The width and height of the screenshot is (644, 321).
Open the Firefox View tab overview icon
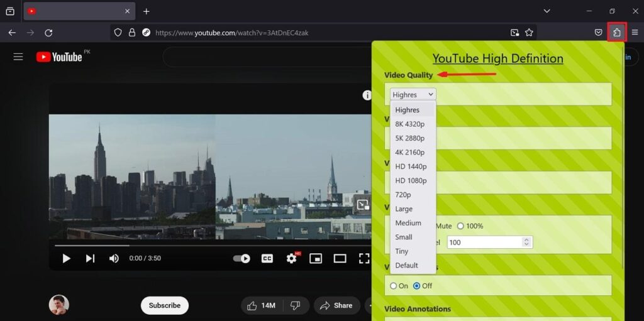tap(10, 11)
